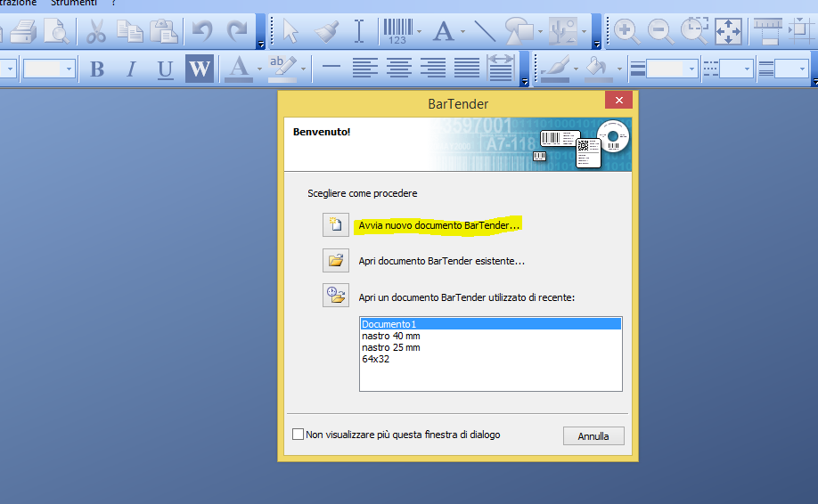Click the Cut scissors icon
818x504 pixels.
click(96, 31)
